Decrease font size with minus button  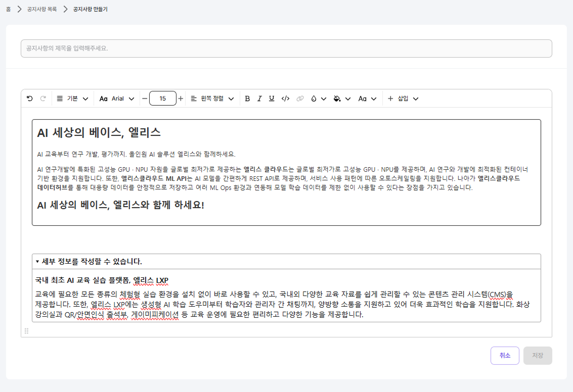click(145, 99)
